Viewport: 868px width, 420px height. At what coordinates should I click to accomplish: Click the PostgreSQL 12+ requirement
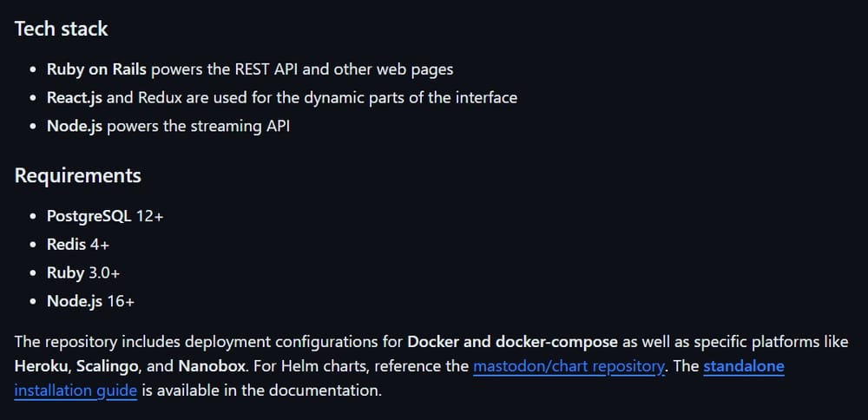point(105,216)
